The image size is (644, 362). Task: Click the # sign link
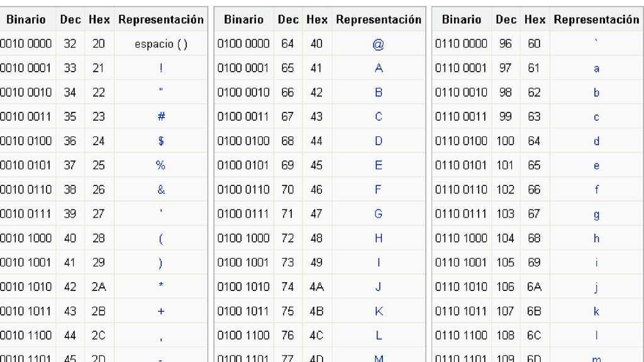[x=161, y=116]
